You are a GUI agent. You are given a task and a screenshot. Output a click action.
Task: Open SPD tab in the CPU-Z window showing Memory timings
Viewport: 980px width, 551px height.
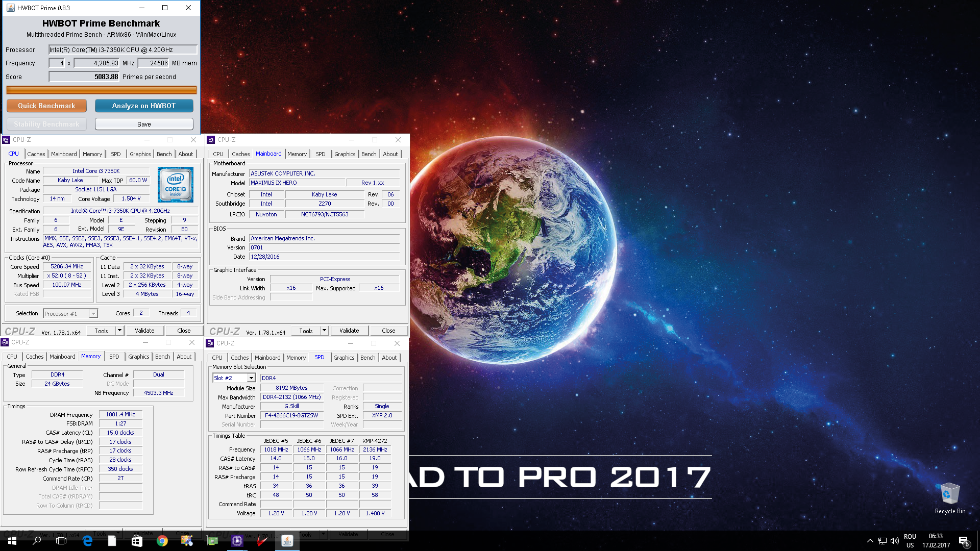114,357
